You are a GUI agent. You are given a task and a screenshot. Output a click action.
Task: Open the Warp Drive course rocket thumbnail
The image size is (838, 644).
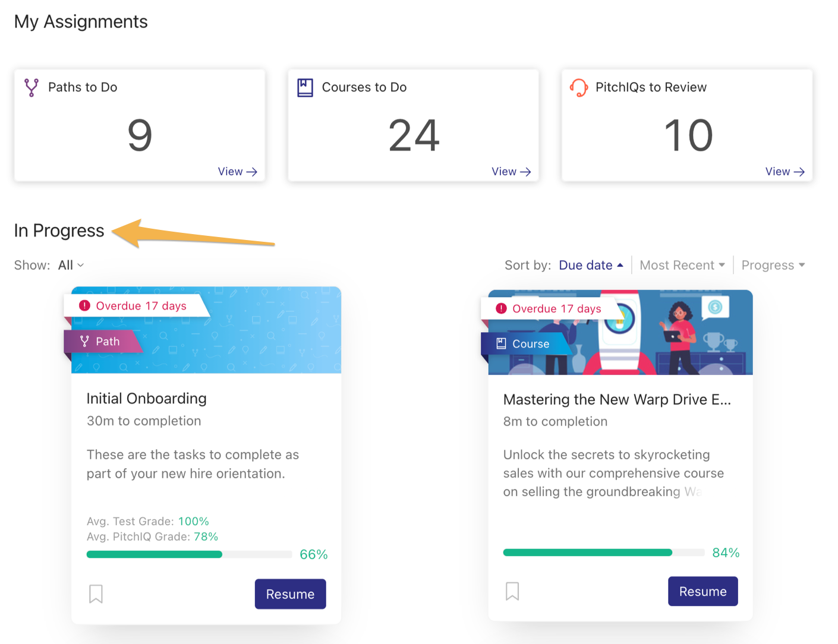tap(620, 332)
